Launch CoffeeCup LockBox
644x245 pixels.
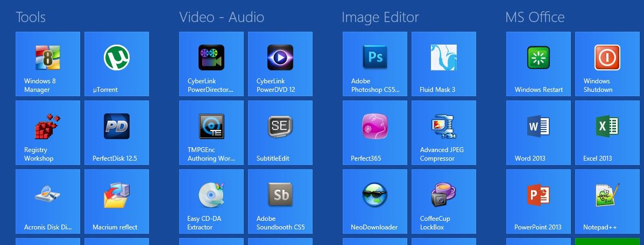(x=443, y=201)
